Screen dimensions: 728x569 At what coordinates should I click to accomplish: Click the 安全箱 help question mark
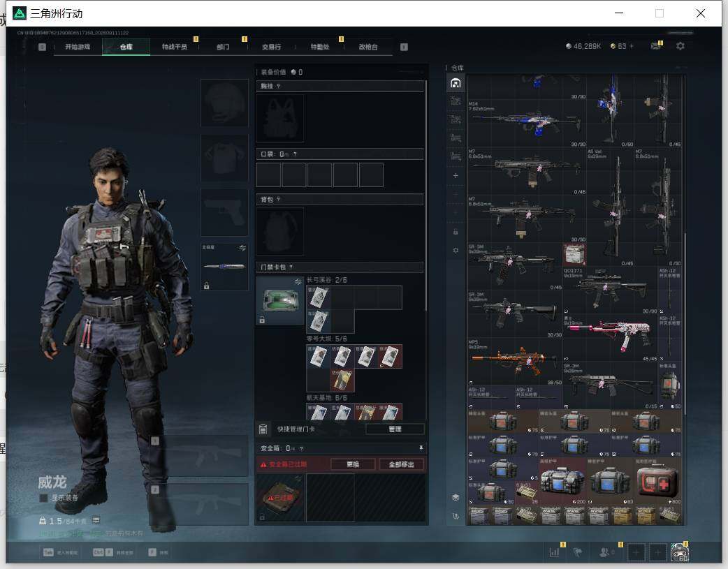click(x=301, y=448)
